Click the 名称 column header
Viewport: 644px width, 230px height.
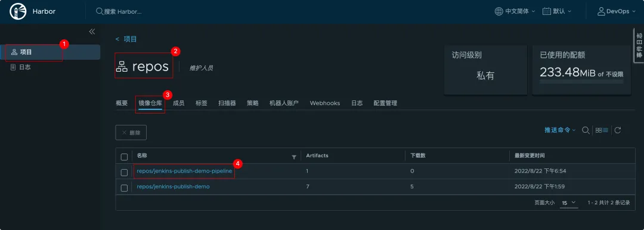pos(142,155)
